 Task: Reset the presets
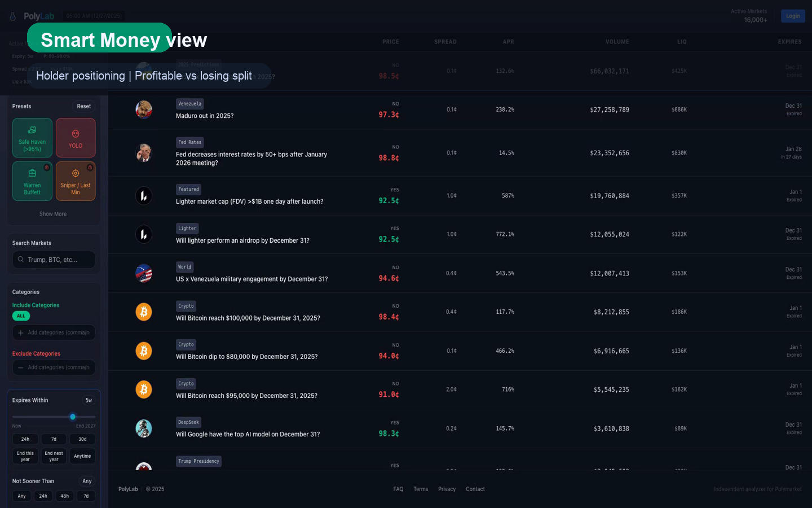point(83,106)
